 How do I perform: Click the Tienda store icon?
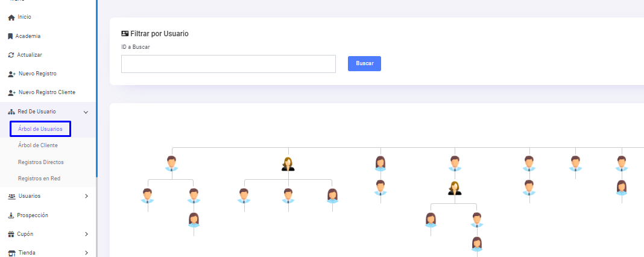point(11,253)
